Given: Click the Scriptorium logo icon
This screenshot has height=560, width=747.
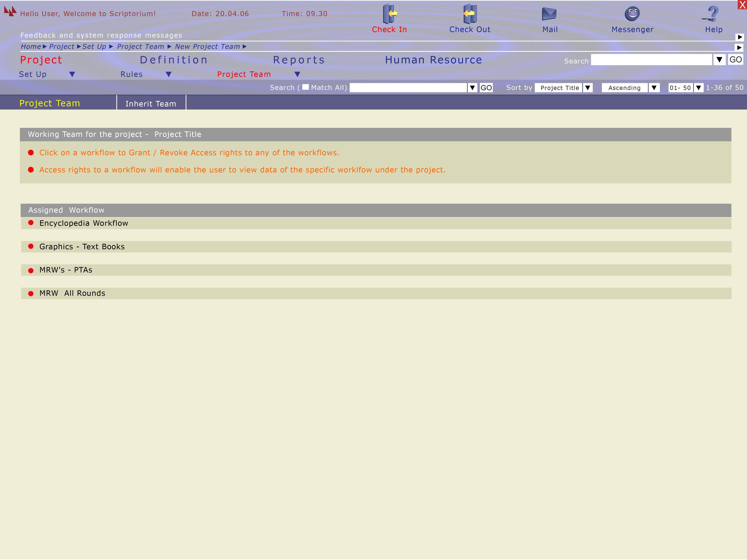Looking at the screenshot, I should point(10,11).
